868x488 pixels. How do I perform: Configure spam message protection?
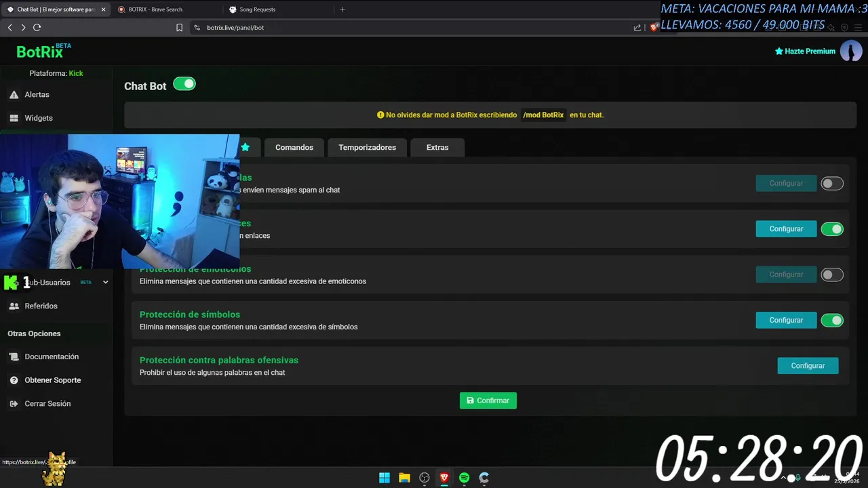(x=786, y=184)
